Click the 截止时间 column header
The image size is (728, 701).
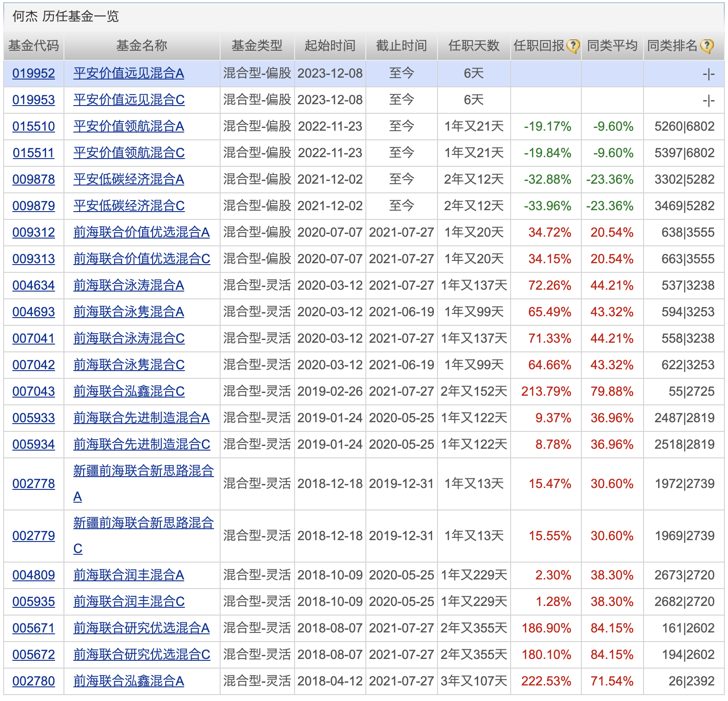401,46
